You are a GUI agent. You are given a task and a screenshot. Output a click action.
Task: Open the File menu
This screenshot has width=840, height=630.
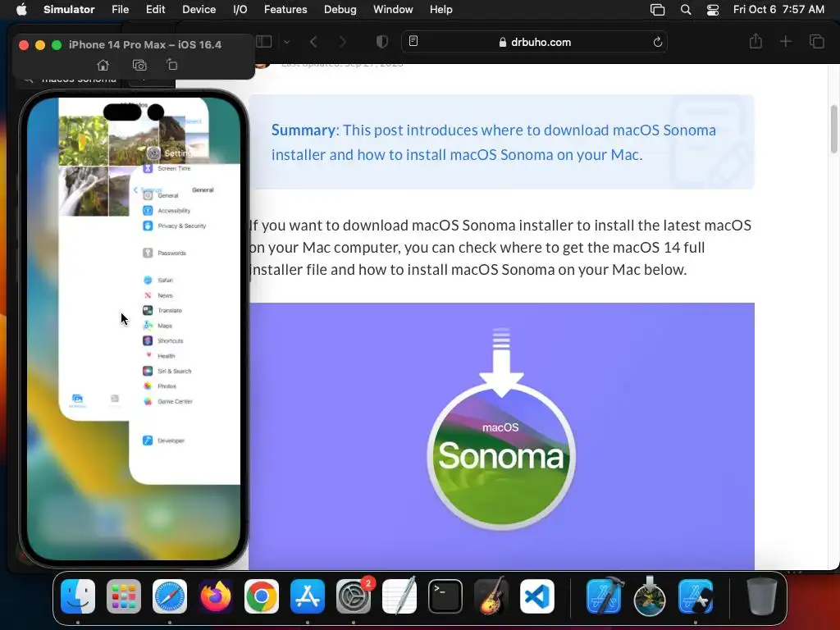[120, 9]
